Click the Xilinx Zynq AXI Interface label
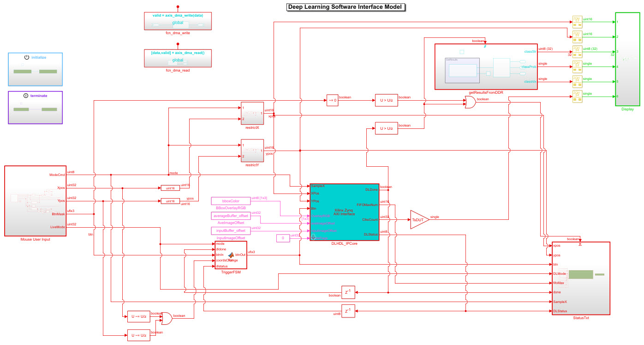Screen dimensions: 644x345 344,212
